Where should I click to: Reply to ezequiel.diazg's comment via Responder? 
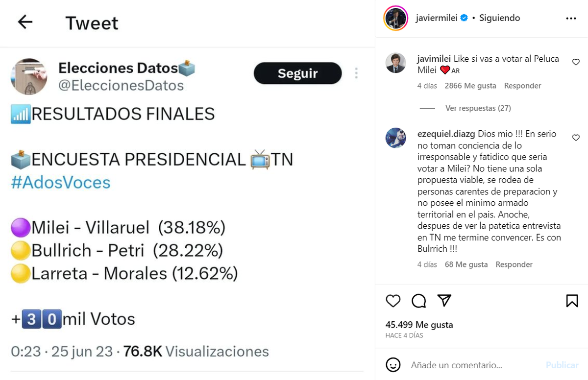514,264
